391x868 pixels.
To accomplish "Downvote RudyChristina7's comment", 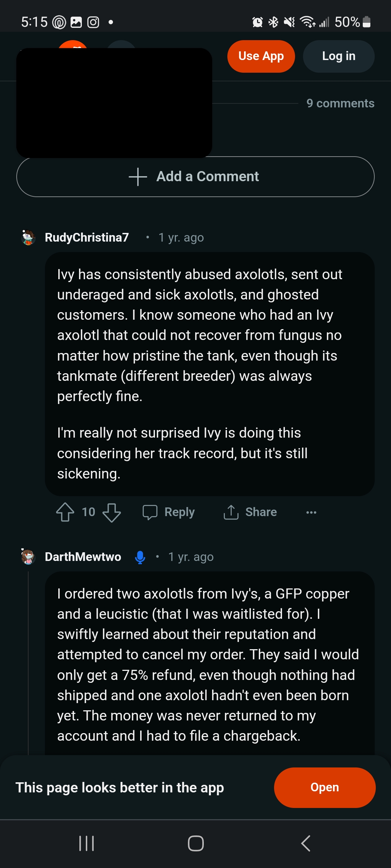I will pos(112,512).
